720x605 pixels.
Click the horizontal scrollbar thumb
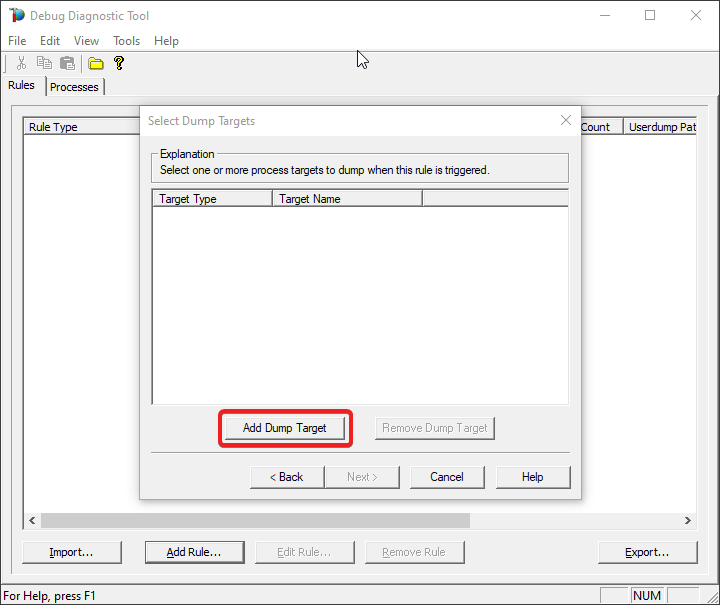[255, 520]
